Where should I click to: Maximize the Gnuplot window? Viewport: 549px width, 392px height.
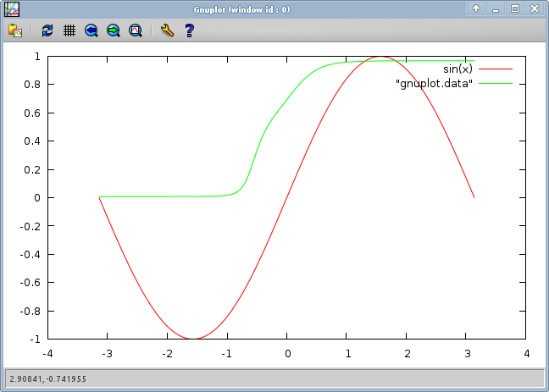[514, 9]
